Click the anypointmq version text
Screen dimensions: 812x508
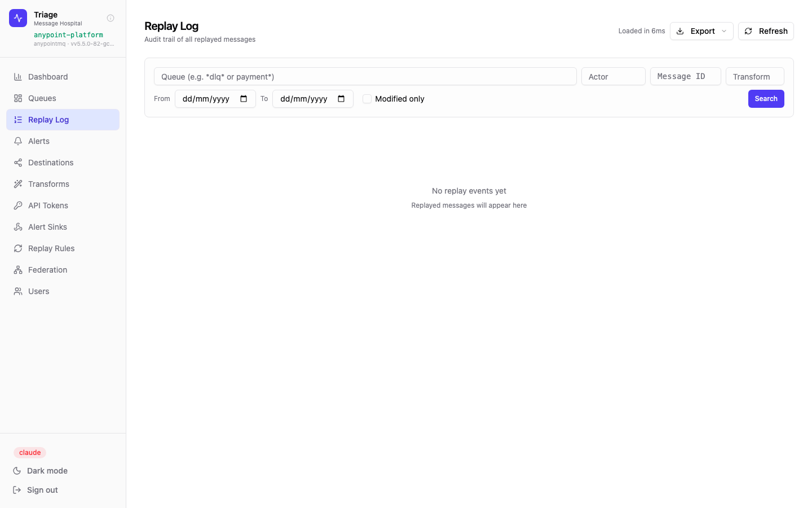[x=74, y=43]
